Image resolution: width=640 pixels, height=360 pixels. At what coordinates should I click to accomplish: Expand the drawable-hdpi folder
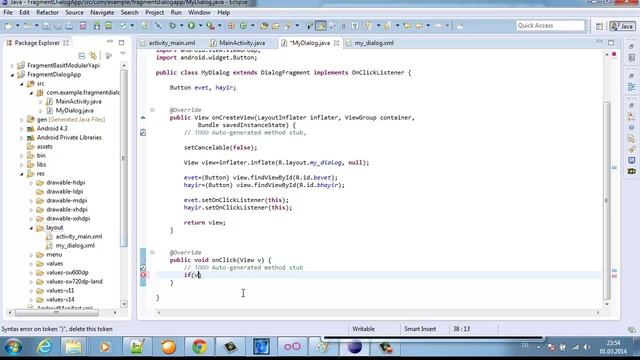point(31,183)
